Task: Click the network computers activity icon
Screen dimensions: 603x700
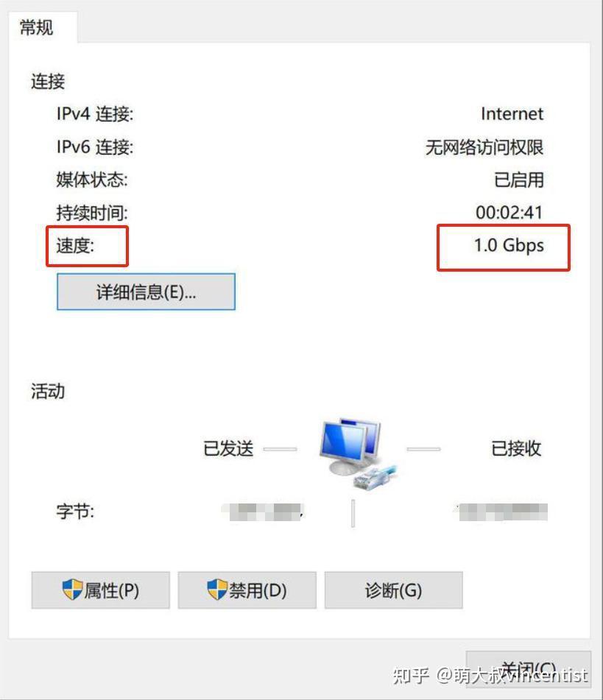Action: point(357,453)
